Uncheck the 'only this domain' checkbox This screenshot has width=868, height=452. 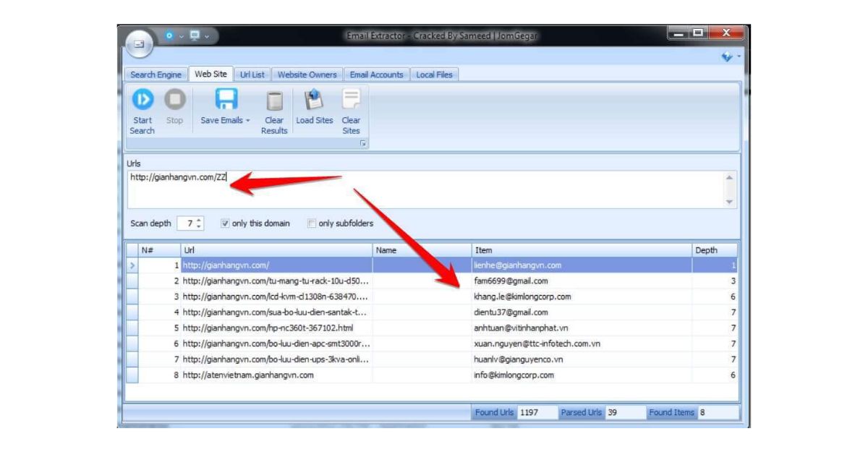(x=226, y=223)
